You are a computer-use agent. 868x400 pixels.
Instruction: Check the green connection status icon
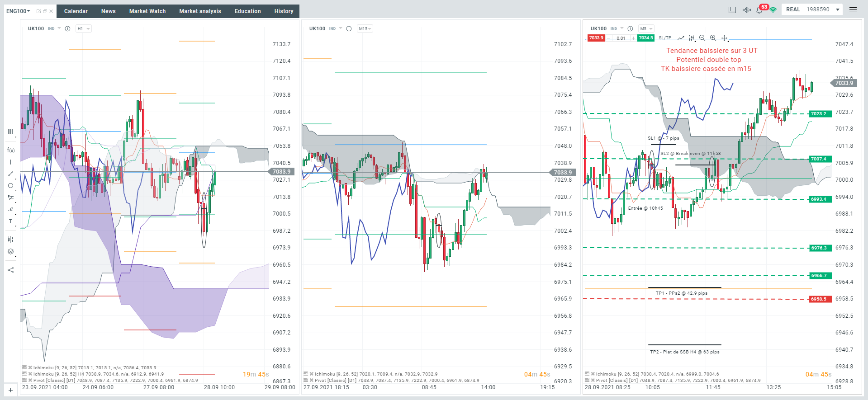point(773,9)
